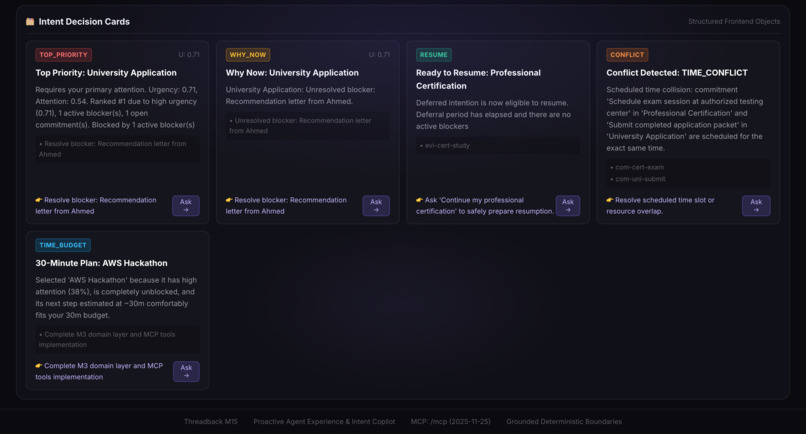
Task: Open 'Conflict Detected: TIME_CONFLICT' title
Action: [x=676, y=73]
